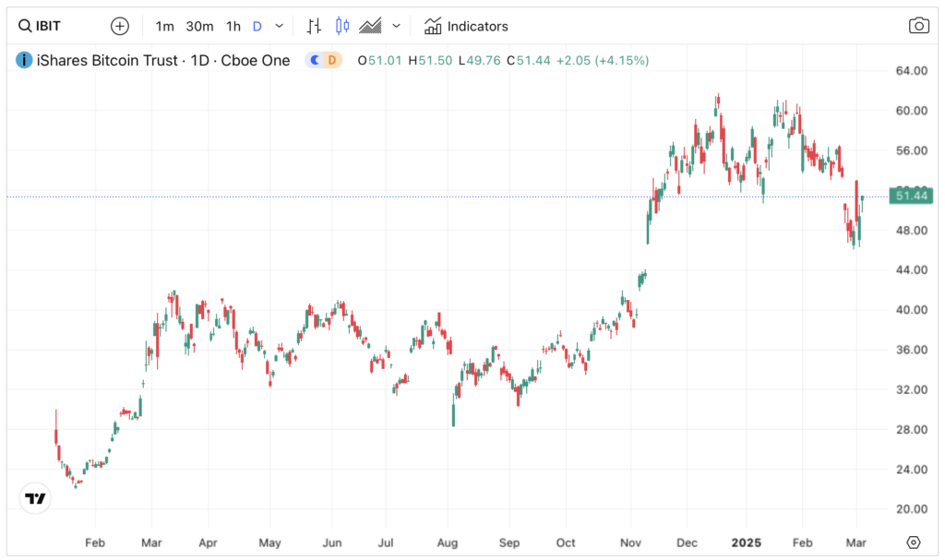
Task: Select the 1h timeframe
Action: [233, 27]
